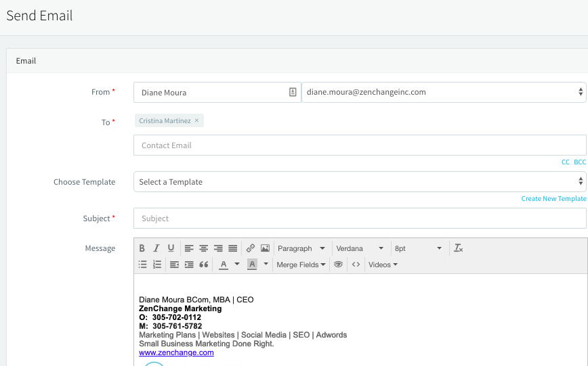Viewport: 588px width, 366px height.
Task: Click the From name field Diane Moura
Action: point(217,92)
